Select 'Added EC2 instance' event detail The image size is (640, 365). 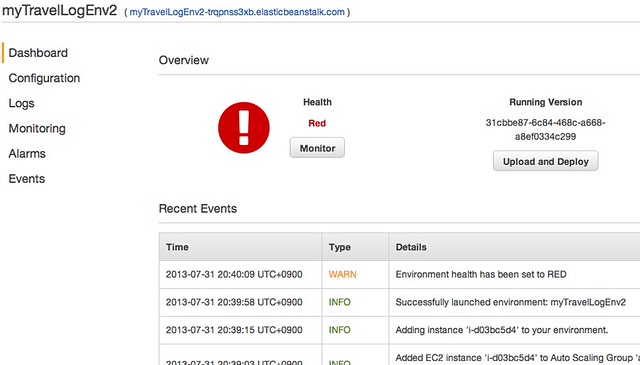click(518, 357)
